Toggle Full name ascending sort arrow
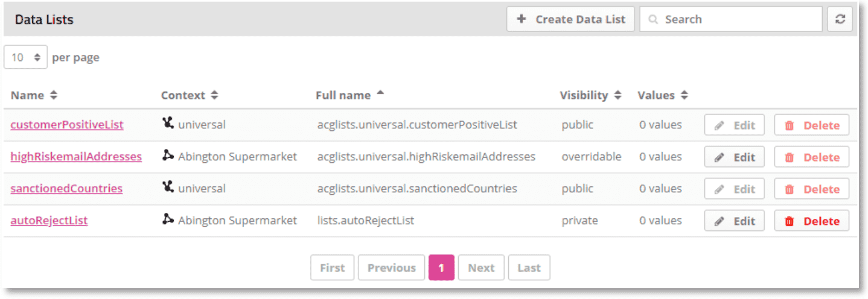 coord(380,93)
